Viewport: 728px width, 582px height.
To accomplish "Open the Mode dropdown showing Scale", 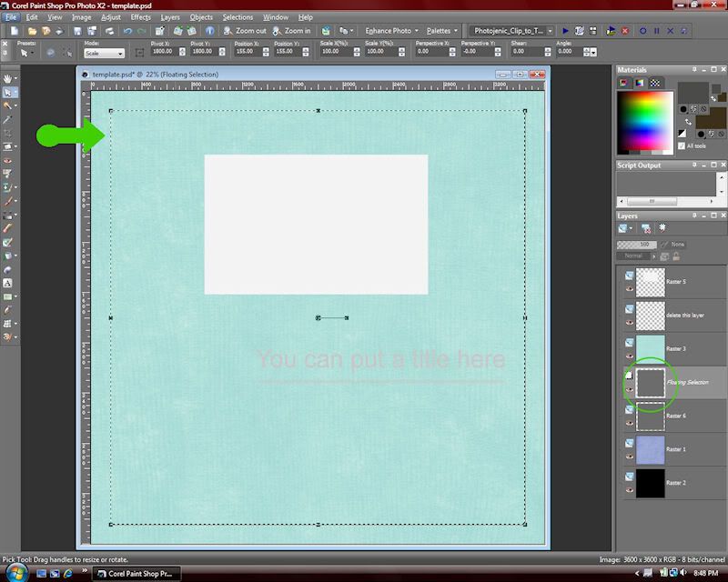I will point(105,54).
